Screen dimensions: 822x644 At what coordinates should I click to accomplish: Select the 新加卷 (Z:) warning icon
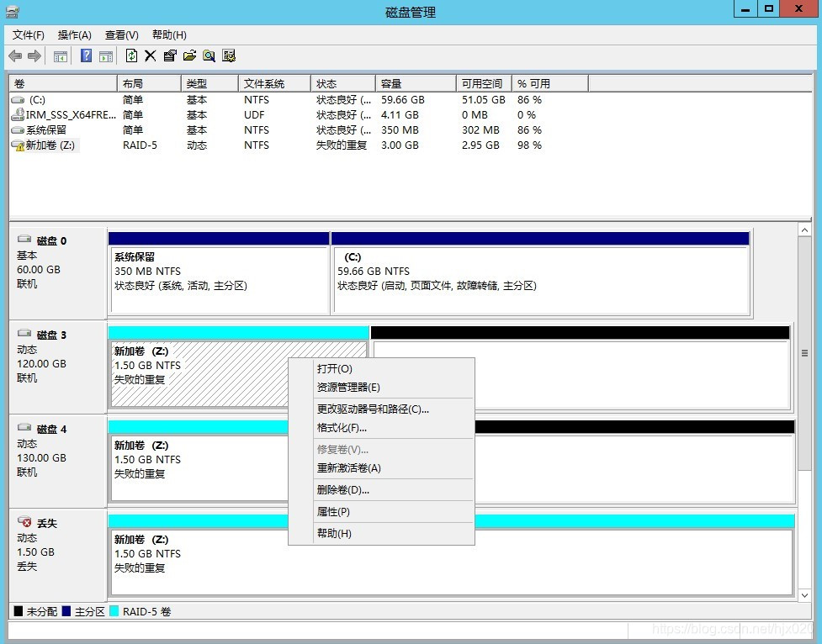pyautogui.click(x=18, y=145)
